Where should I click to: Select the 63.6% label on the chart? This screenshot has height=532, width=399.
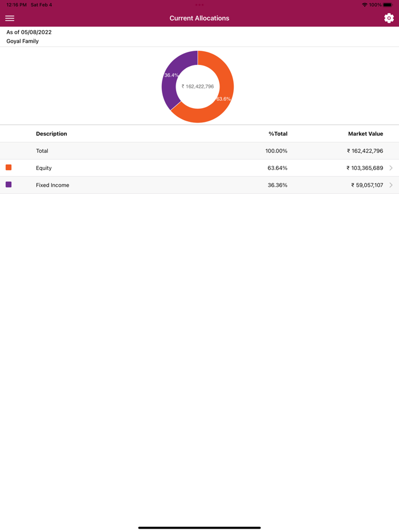pos(223,98)
